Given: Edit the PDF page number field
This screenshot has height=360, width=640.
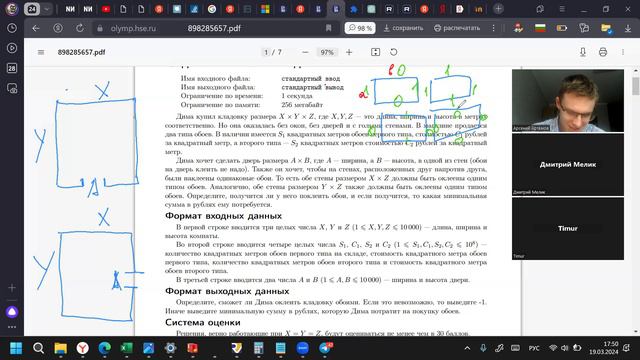Looking at the screenshot, I should pyautogui.click(x=266, y=52).
